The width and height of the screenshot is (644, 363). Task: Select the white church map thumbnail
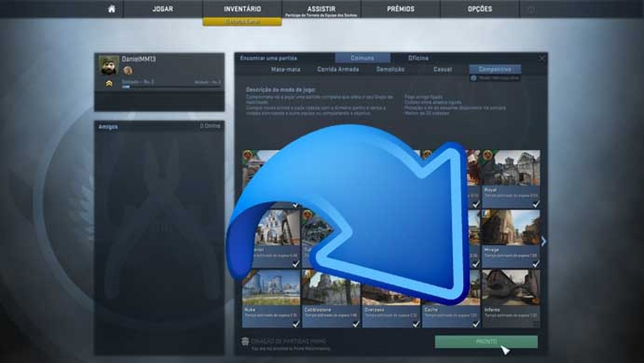(277, 228)
